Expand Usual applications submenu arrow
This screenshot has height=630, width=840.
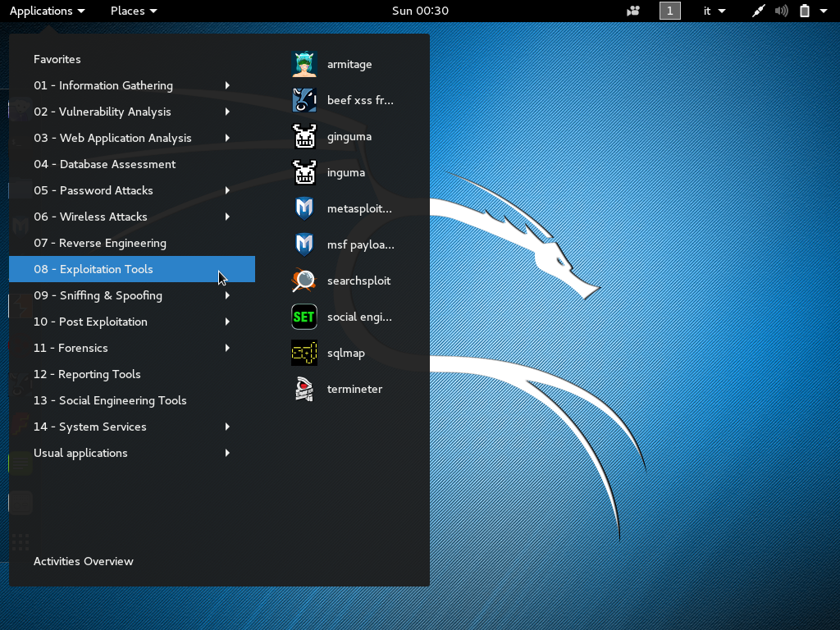coord(228,453)
